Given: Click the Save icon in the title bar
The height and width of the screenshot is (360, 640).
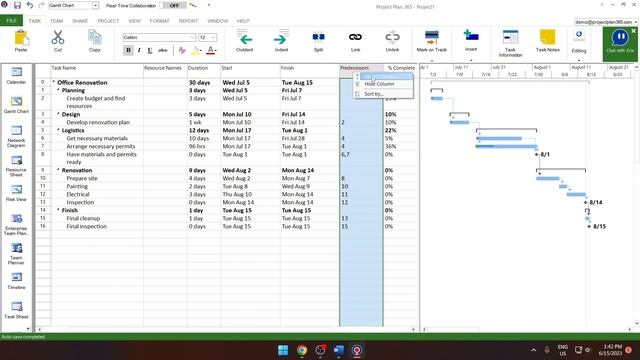Looking at the screenshot, I should coord(17,5).
